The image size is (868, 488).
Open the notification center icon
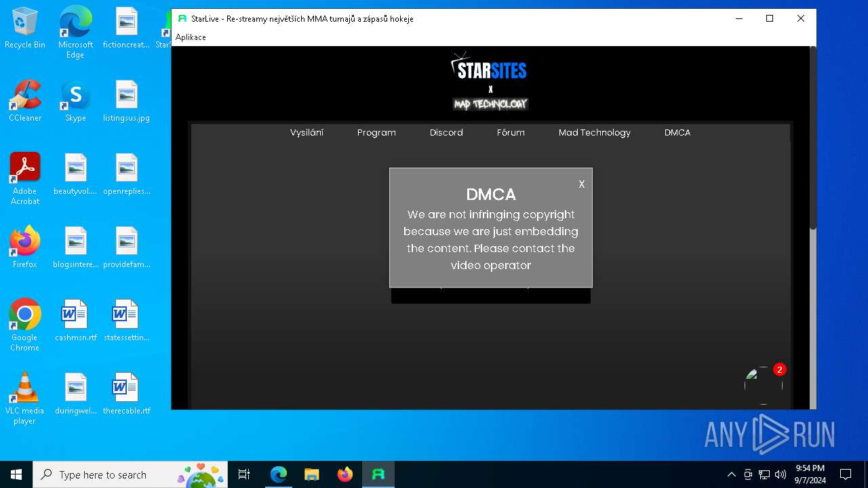tap(846, 474)
